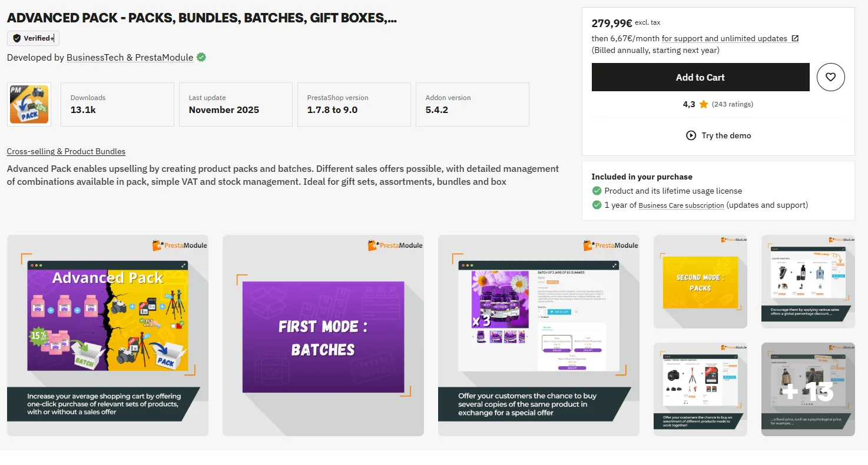Click the Try the demo play icon
The image size is (868, 465).
click(690, 135)
